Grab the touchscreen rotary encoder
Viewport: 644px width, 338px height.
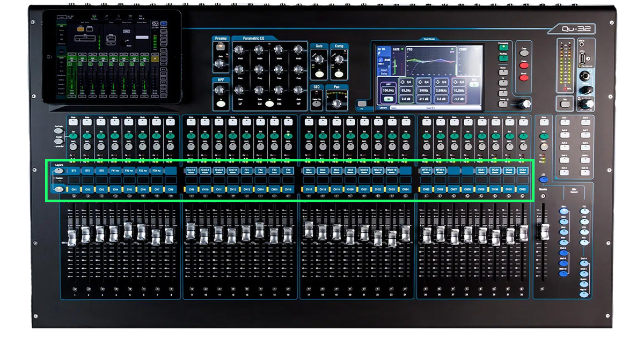point(524,104)
